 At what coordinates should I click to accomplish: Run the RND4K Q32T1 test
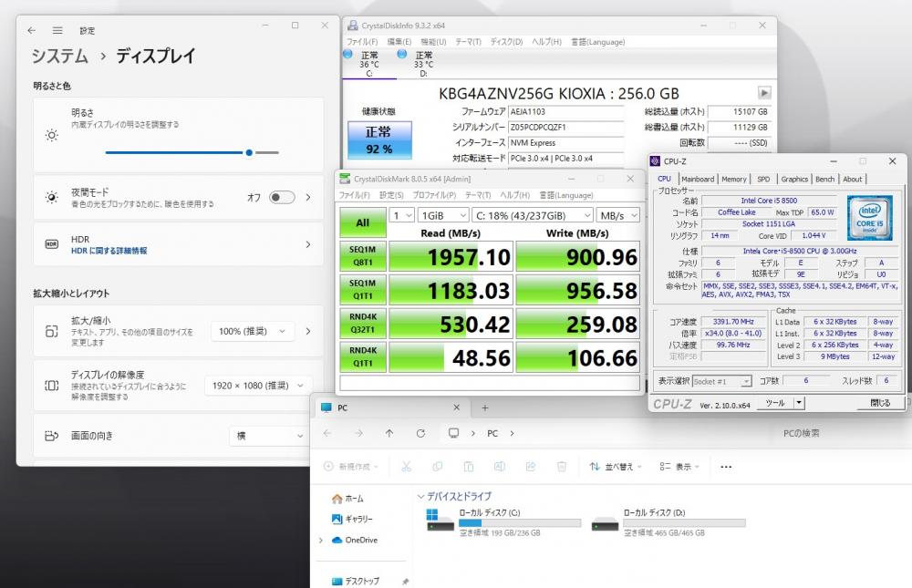(362, 324)
